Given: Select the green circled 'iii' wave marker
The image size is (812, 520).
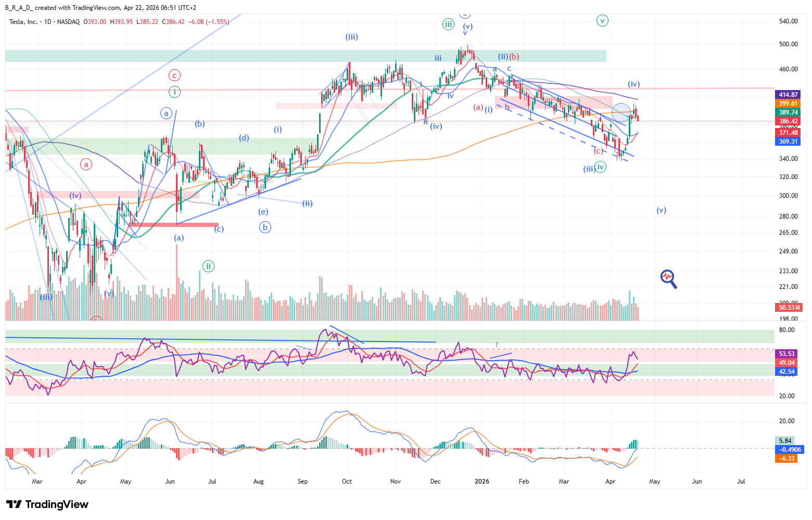Looking at the screenshot, I should point(448,24).
